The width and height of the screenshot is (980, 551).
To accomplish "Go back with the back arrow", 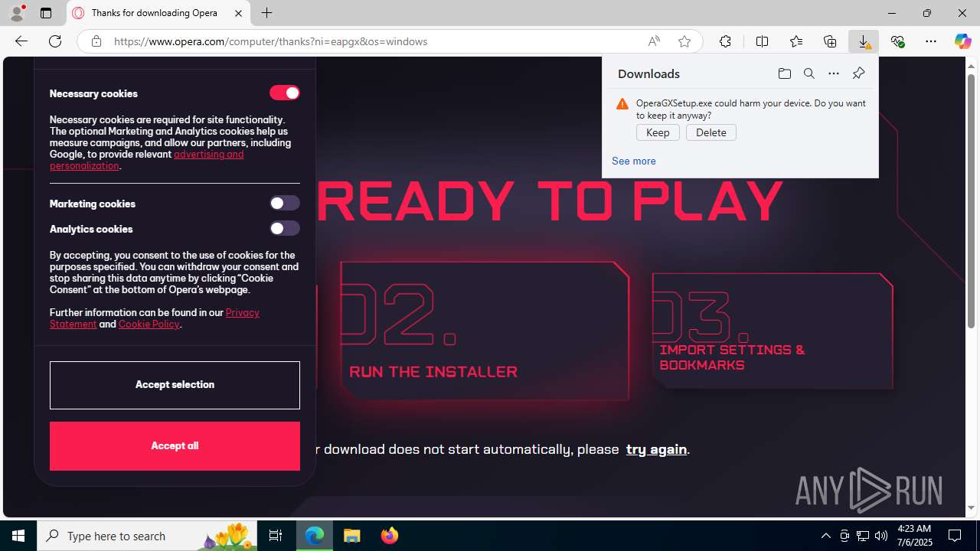I will 21,41.
